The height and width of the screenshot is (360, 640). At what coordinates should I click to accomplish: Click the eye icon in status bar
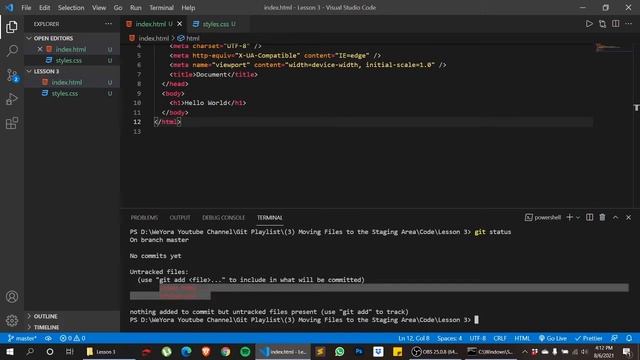tap(48, 338)
